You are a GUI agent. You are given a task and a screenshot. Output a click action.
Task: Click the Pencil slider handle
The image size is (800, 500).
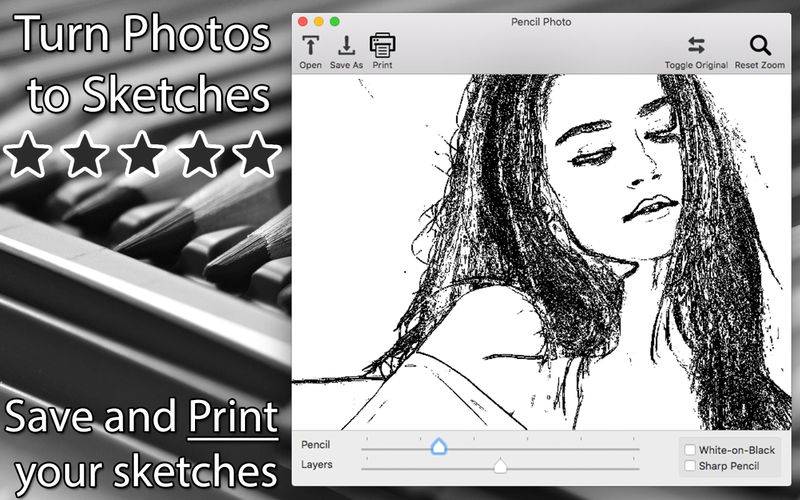click(439, 447)
